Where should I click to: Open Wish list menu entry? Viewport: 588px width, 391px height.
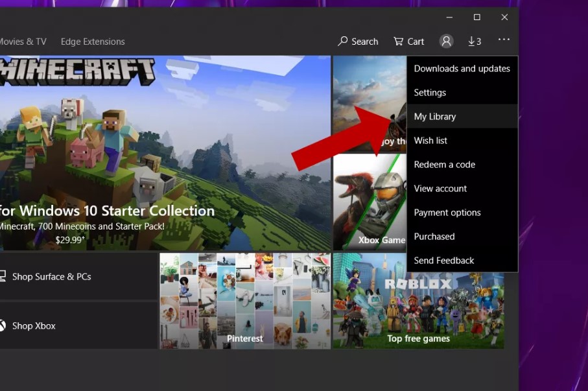point(462,140)
